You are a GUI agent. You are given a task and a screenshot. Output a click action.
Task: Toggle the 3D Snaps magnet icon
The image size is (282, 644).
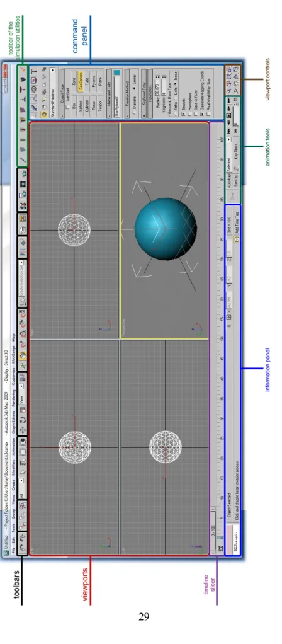[x=23, y=345]
